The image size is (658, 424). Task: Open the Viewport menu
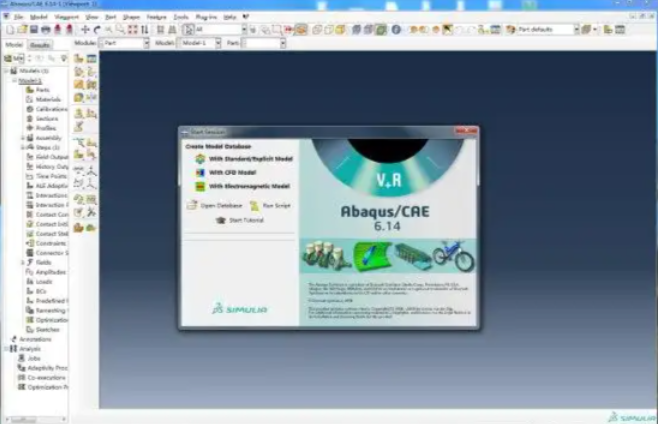(67, 17)
